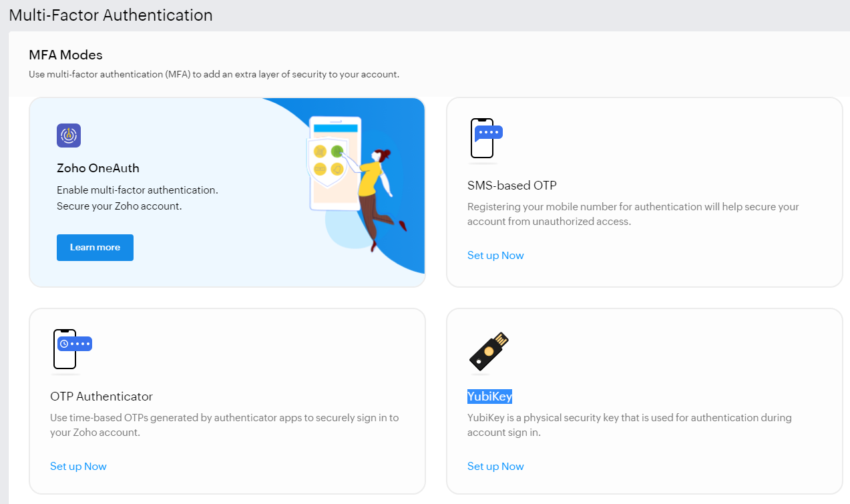
Task: Open Set up Now under OTP Authenticator
Action: pos(78,467)
